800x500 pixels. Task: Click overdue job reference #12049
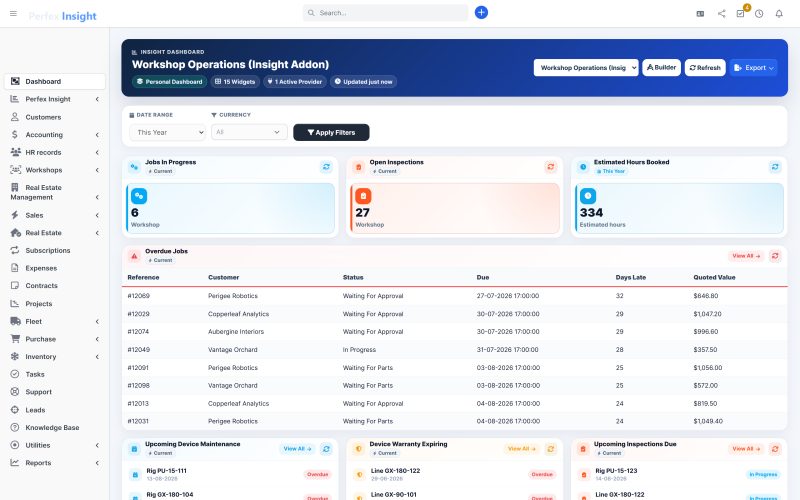138,349
